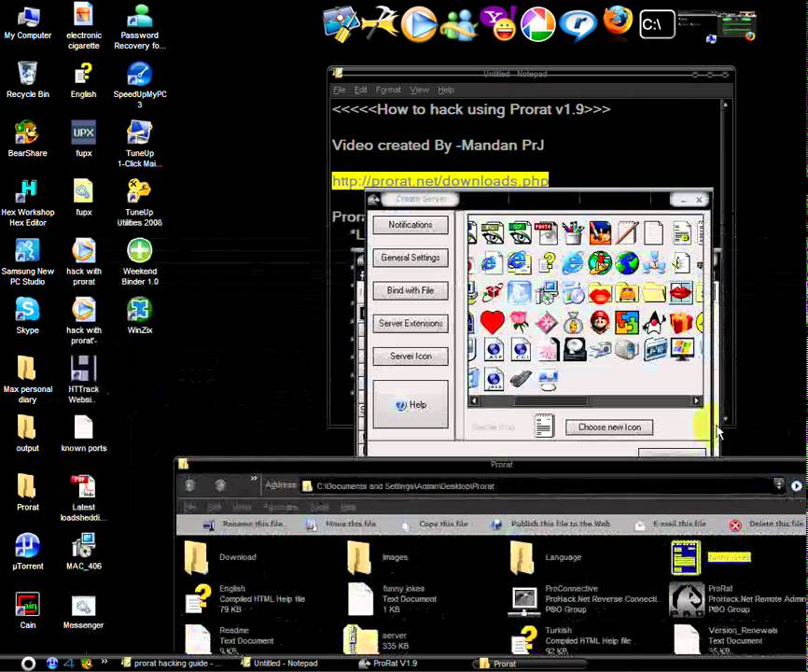
Task: Pick the globe earth server icon
Action: (x=627, y=263)
